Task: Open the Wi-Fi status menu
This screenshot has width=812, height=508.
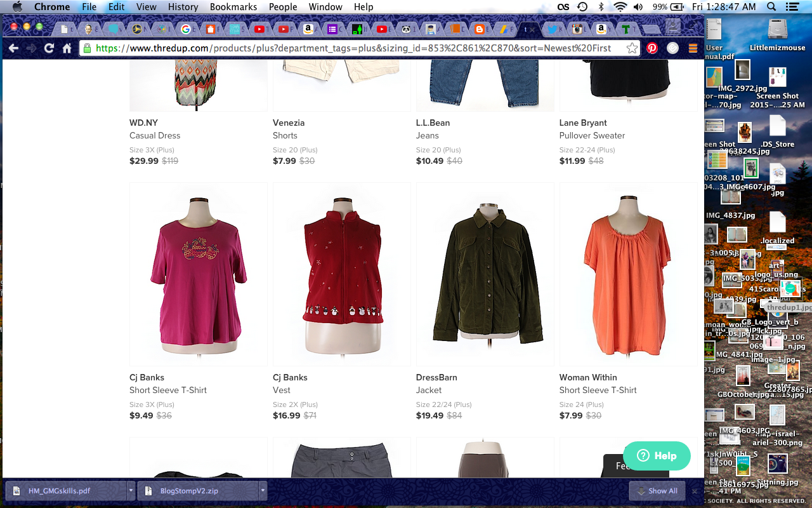Action: 620,7
